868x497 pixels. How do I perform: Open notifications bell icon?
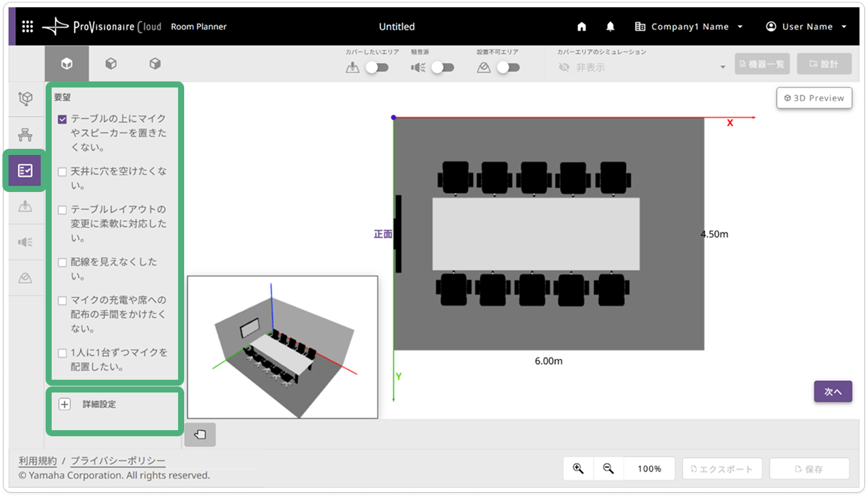pyautogui.click(x=610, y=27)
